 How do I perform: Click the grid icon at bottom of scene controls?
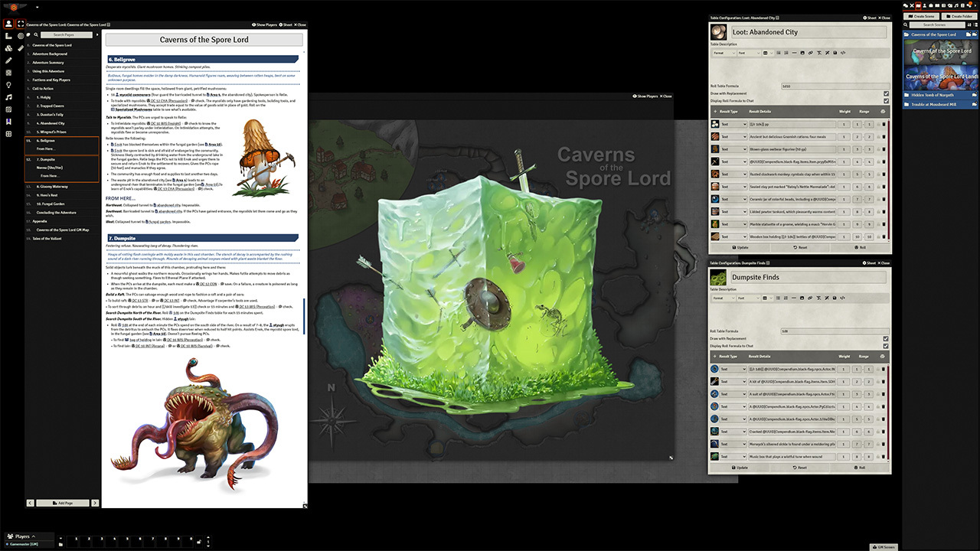9,133
